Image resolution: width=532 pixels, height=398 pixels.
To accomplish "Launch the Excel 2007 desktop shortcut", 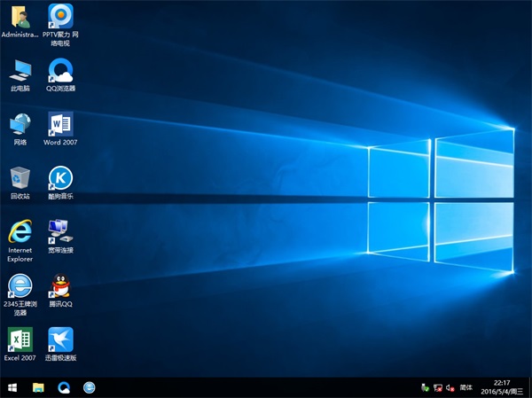I will (20, 339).
